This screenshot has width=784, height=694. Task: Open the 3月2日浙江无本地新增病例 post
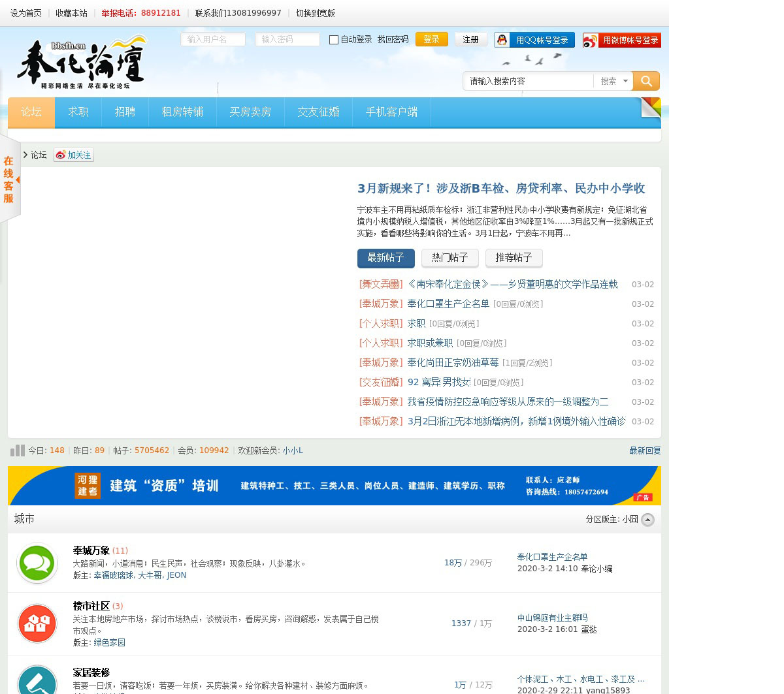[516, 421]
